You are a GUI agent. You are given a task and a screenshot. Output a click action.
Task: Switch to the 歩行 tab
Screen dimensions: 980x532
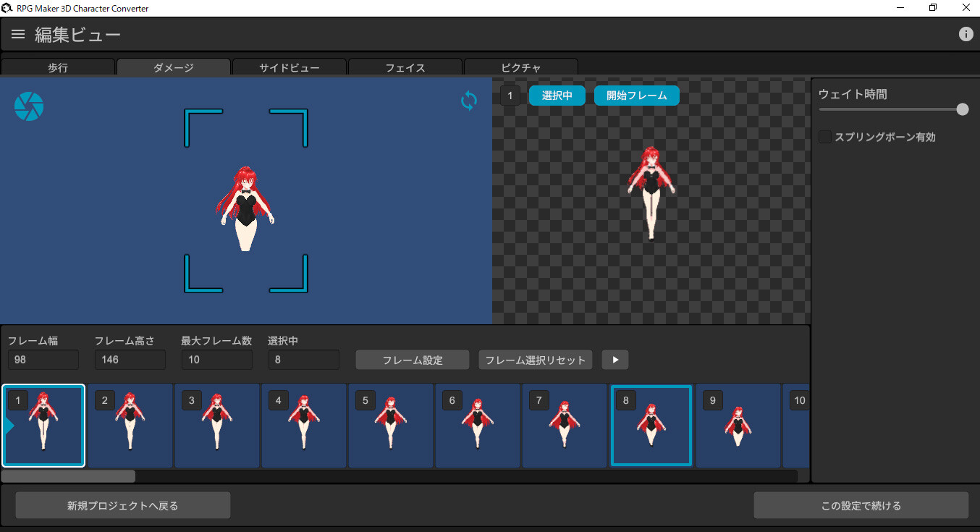[58, 67]
